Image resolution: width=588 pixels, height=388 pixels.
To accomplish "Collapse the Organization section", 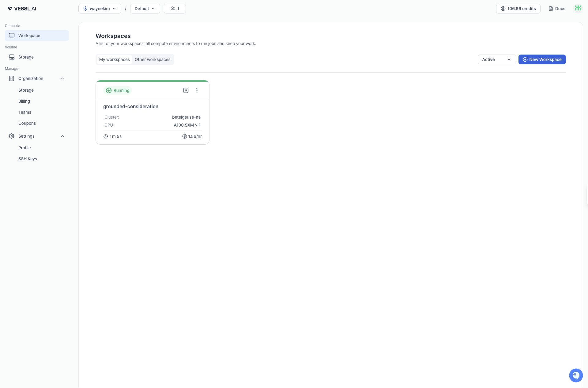I will point(62,78).
